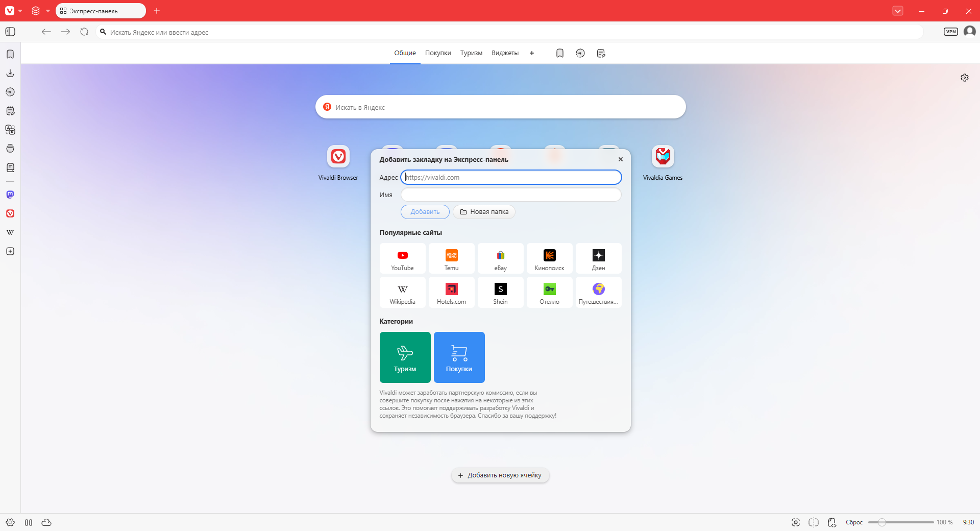Open the workspaces stack icon
This screenshot has height=531, width=980.
[36, 11]
